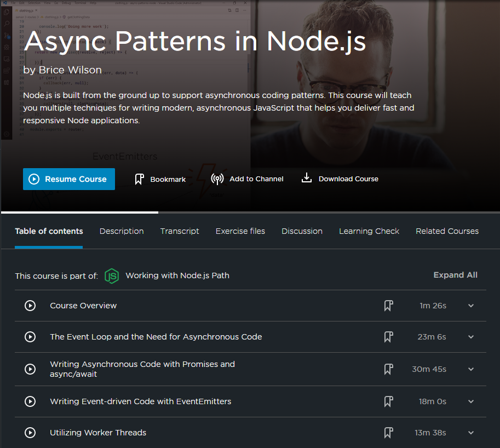Click Add to Channel text
The height and width of the screenshot is (448, 500).
coord(256,179)
